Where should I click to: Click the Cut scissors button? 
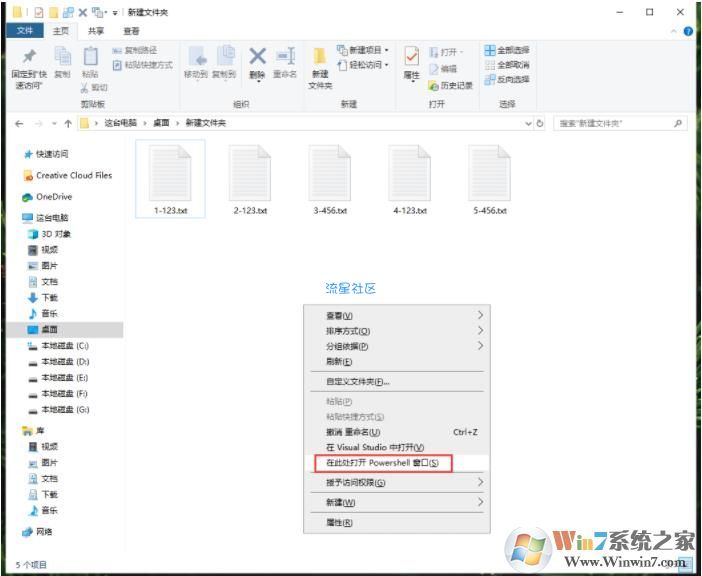pos(94,87)
